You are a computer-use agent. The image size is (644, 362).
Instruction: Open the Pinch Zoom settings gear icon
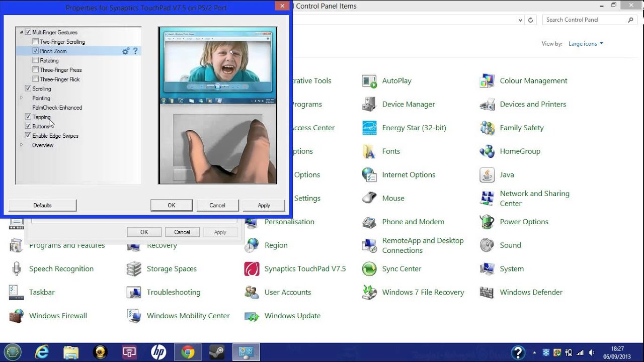pos(126,51)
